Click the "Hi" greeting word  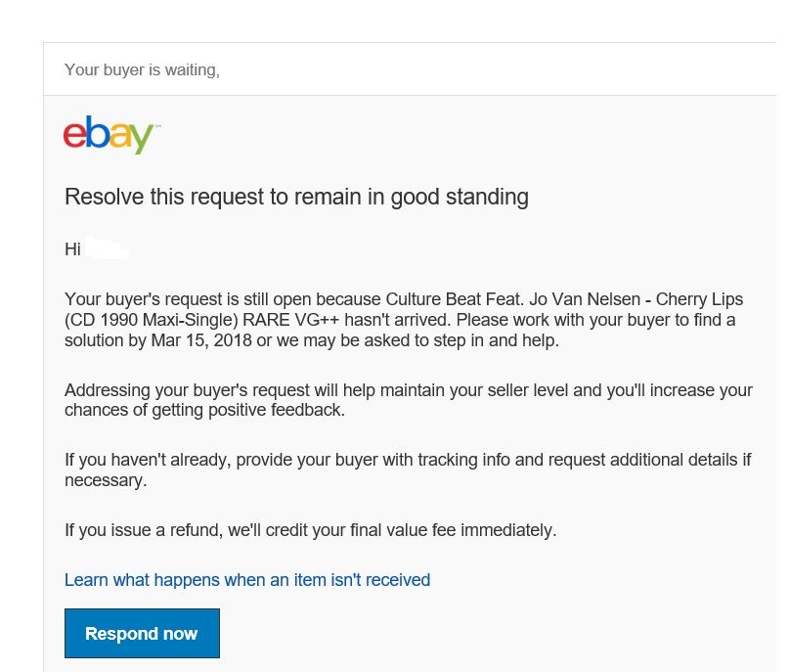tap(72, 249)
